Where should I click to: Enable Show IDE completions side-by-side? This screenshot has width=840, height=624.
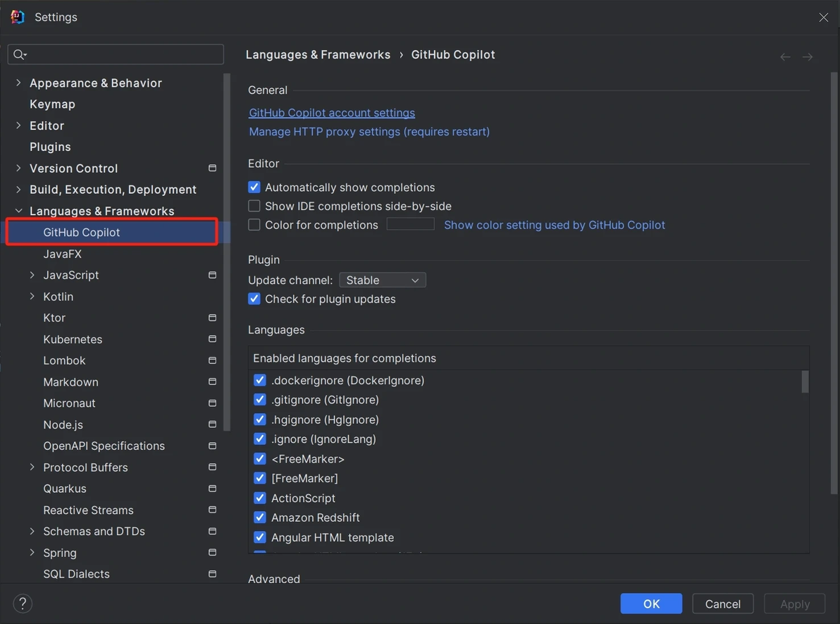coord(254,207)
